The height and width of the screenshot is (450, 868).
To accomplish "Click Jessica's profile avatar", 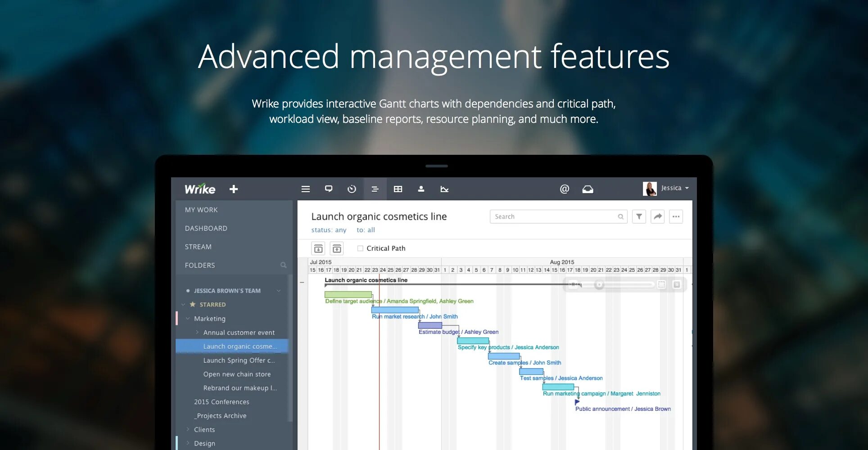I will pyautogui.click(x=650, y=189).
